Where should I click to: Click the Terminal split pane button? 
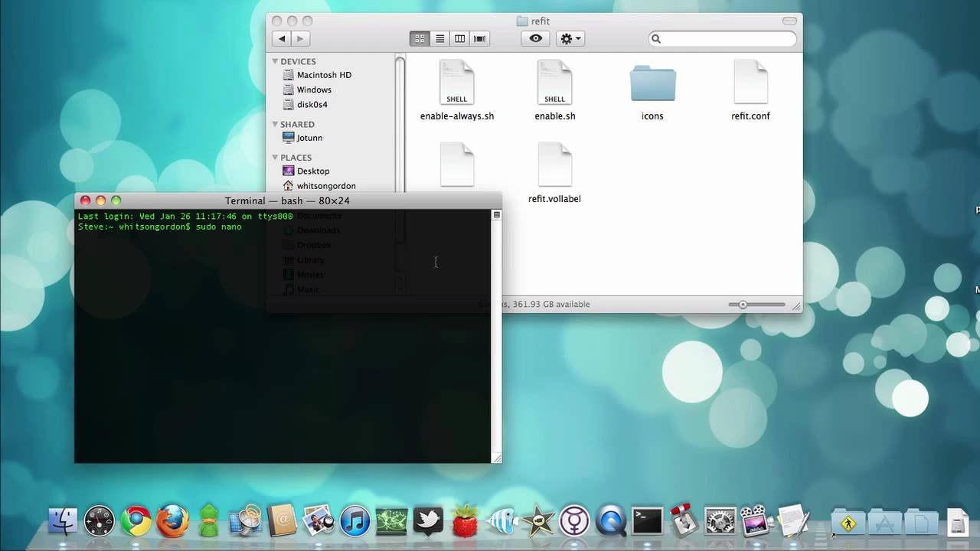[x=496, y=215]
